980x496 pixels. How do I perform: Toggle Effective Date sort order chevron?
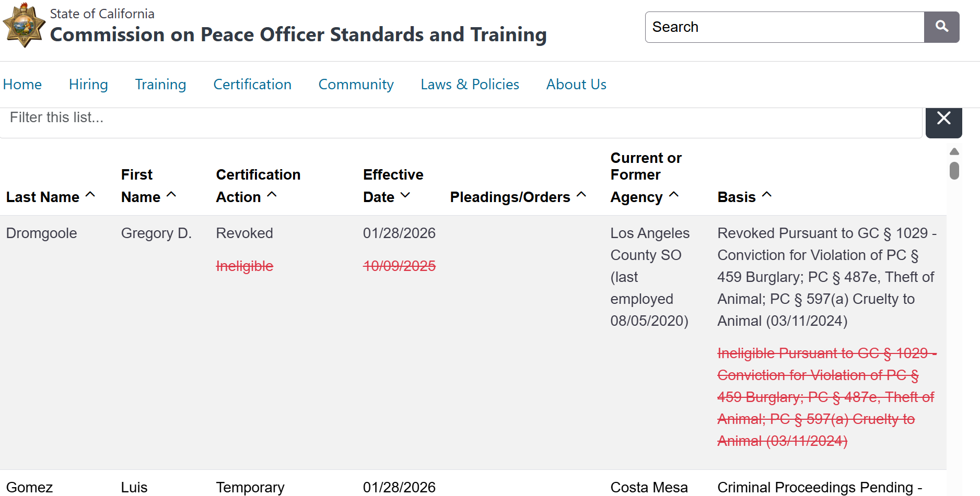click(405, 195)
